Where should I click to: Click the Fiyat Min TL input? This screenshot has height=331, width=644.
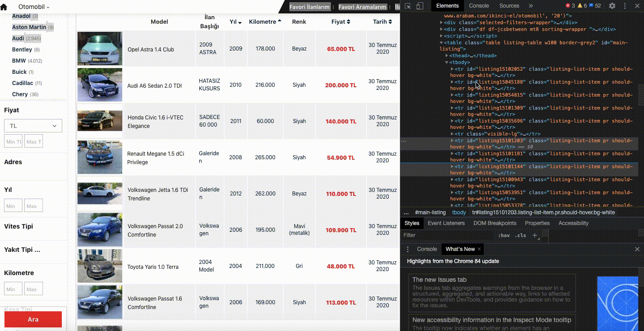(x=13, y=141)
